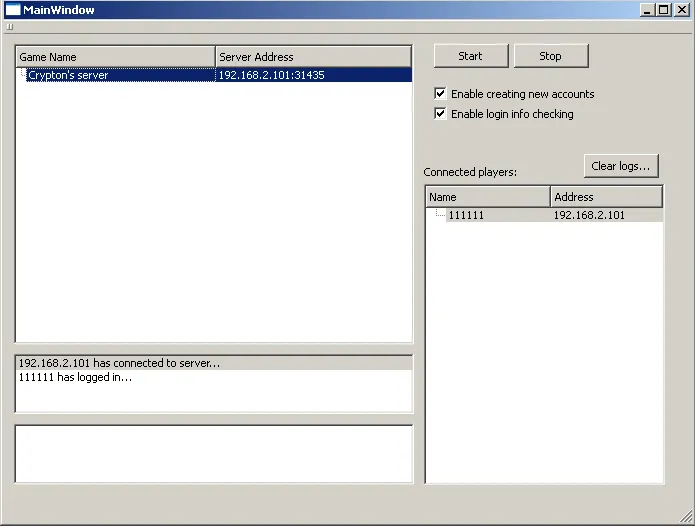Toggle Enable creating new accounts checkbox

441,94
